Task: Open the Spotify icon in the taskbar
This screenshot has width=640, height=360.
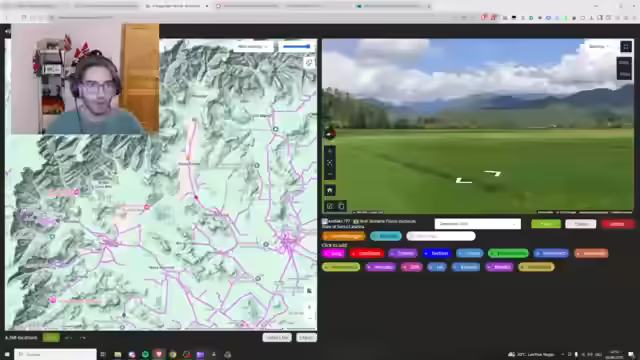Action: pos(145,354)
